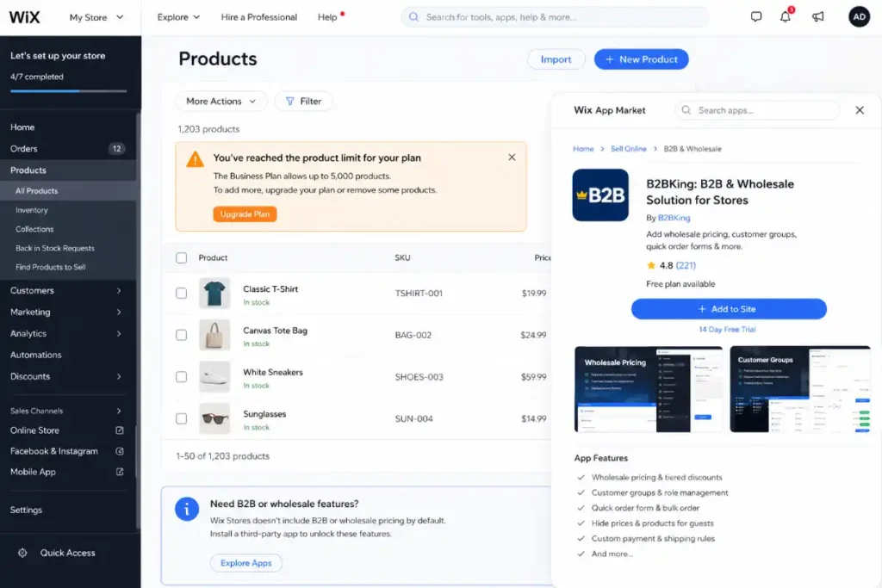Open Online Store external link icon
Image resolution: width=882 pixels, height=588 pixels.
click(119, 430)
